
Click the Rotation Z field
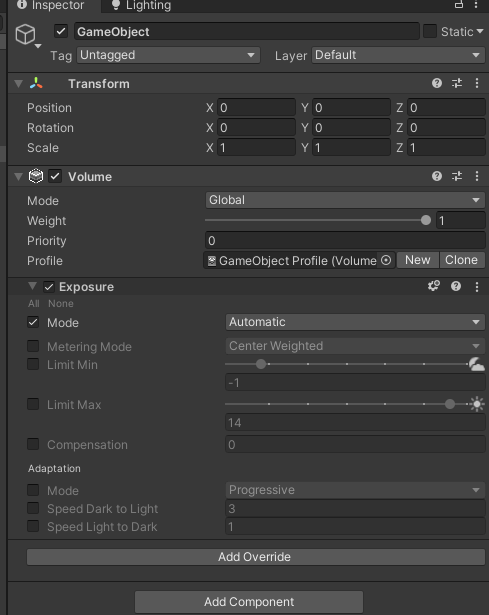click(x=446, y=127)
